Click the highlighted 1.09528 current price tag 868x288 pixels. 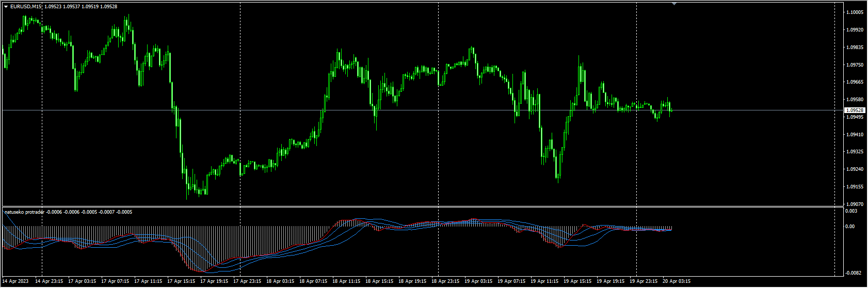[x=854, y=110]
